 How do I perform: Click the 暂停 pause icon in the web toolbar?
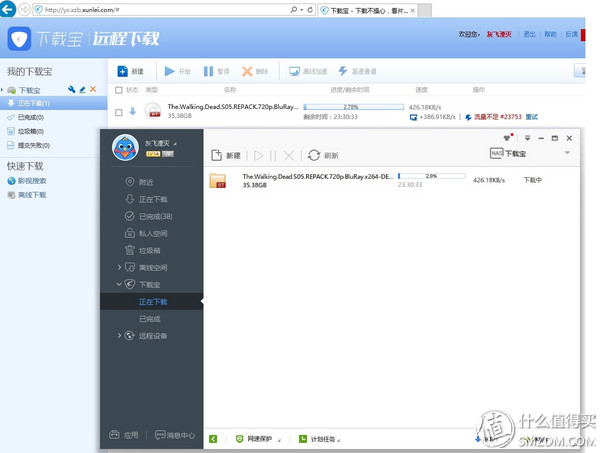tap(208, 71)
